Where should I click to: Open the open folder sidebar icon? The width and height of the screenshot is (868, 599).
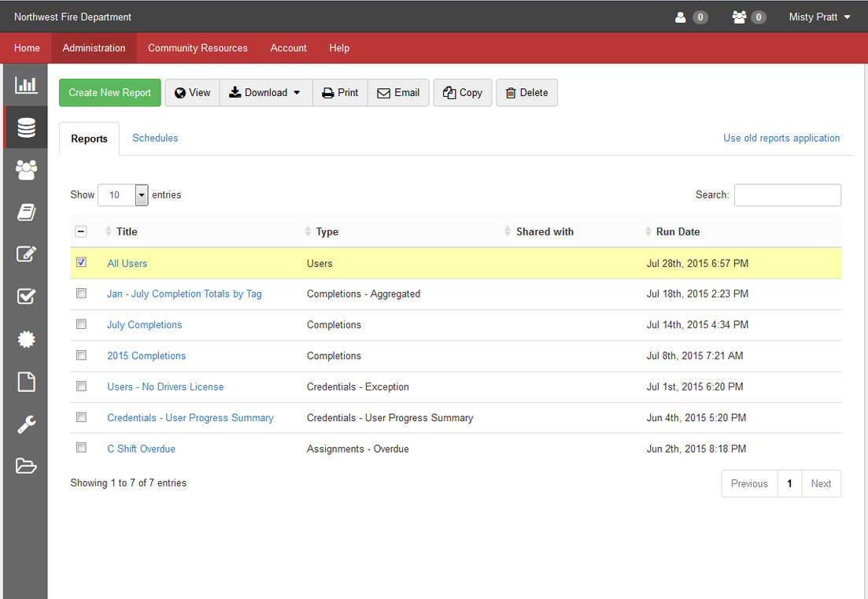point(26,466)
